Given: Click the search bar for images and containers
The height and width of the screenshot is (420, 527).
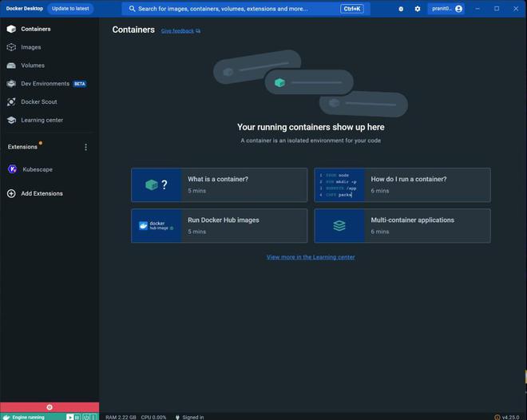Looking at the screenshot, I should pos(246,9).
